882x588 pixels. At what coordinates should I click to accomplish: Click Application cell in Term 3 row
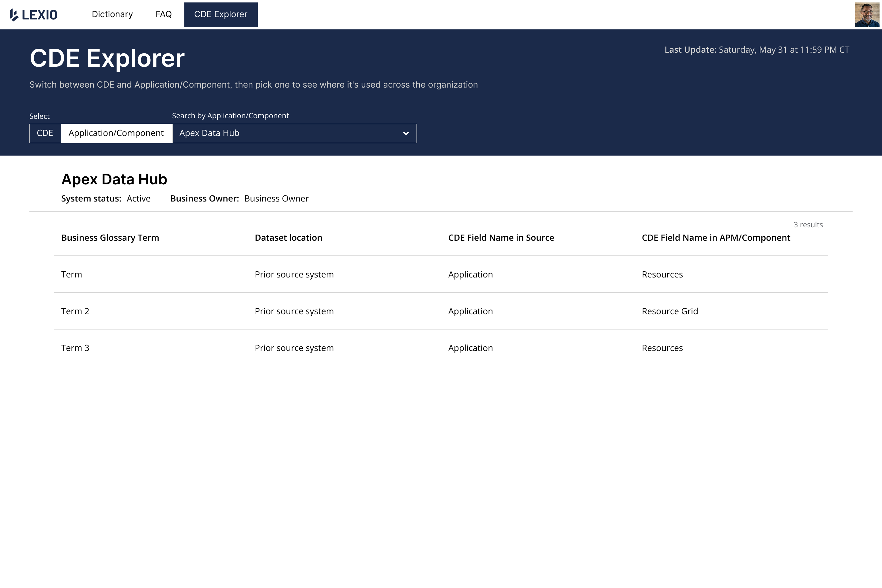pos(471,348)
